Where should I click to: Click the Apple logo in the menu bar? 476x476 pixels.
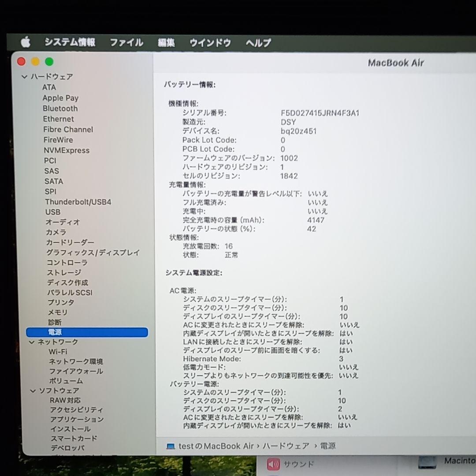(x=25, y=42)
